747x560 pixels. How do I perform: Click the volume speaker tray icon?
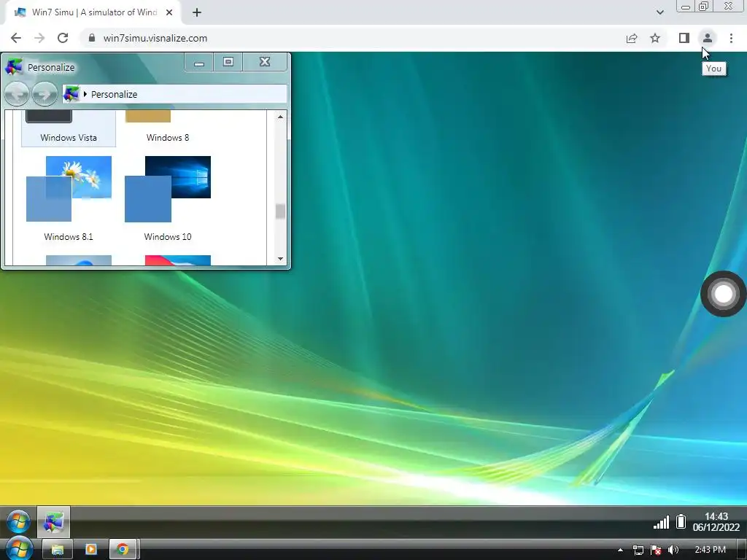[673, 550]
